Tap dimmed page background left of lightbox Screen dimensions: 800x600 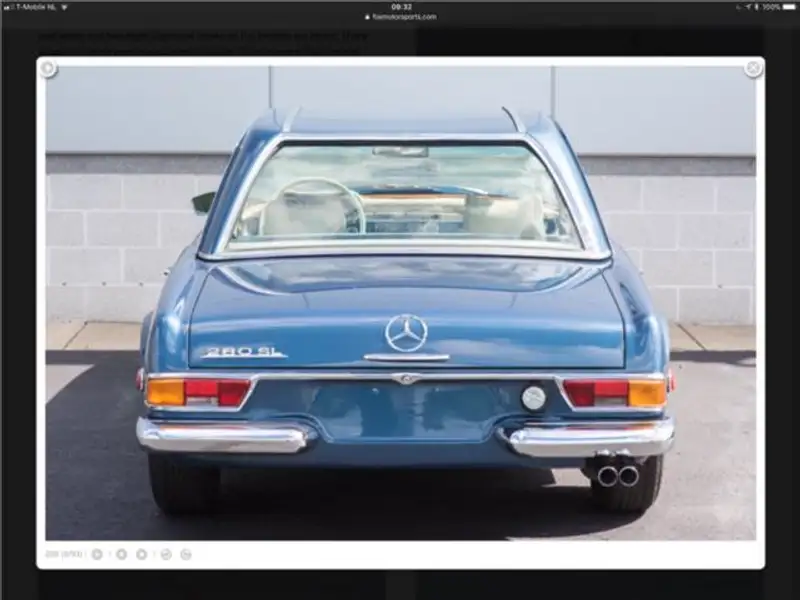coord(17,300)
